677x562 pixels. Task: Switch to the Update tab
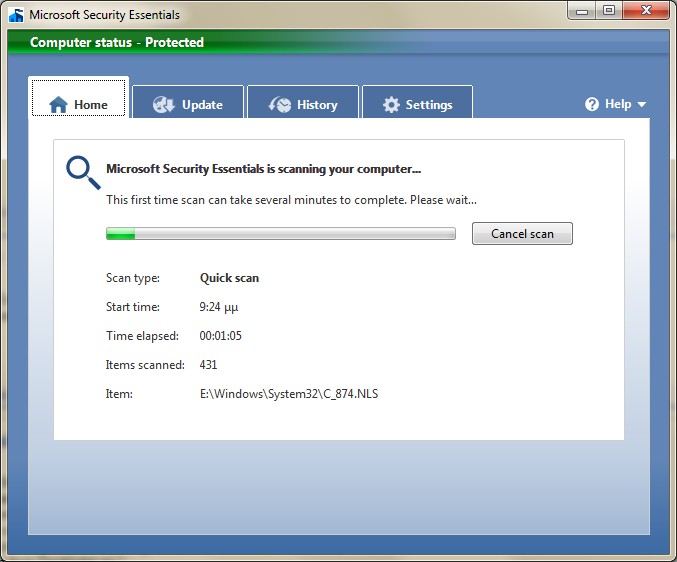click(188, 102)
